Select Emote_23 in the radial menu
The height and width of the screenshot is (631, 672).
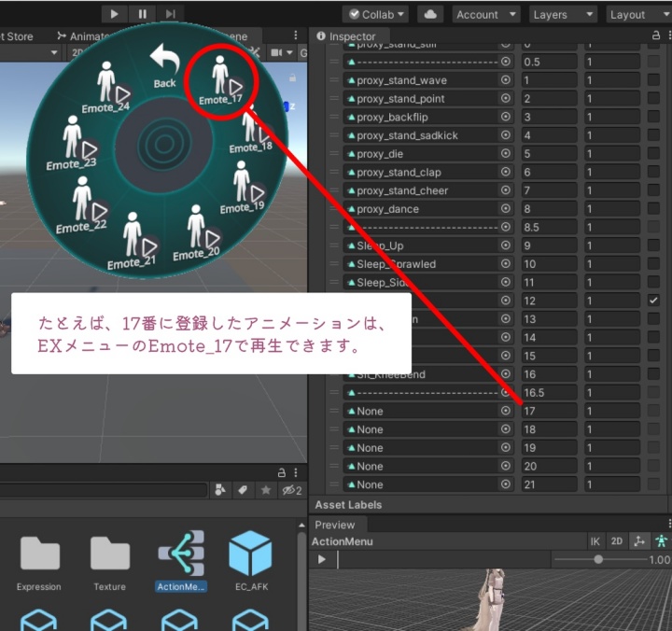(72, 143)
